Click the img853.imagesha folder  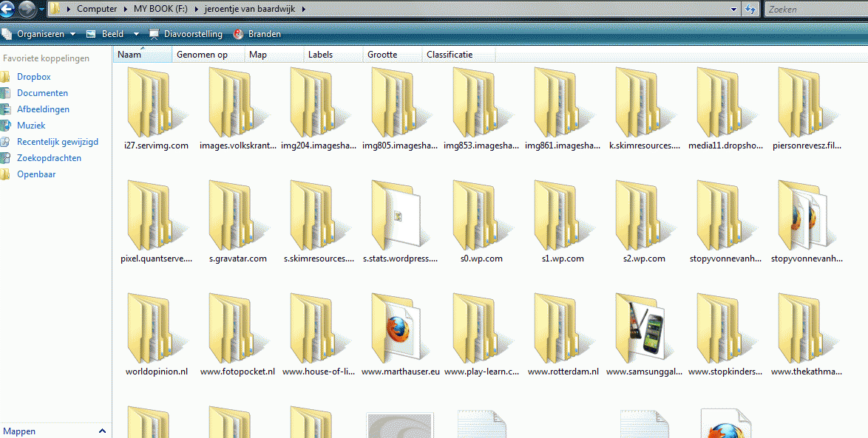(x=481, y=109)
